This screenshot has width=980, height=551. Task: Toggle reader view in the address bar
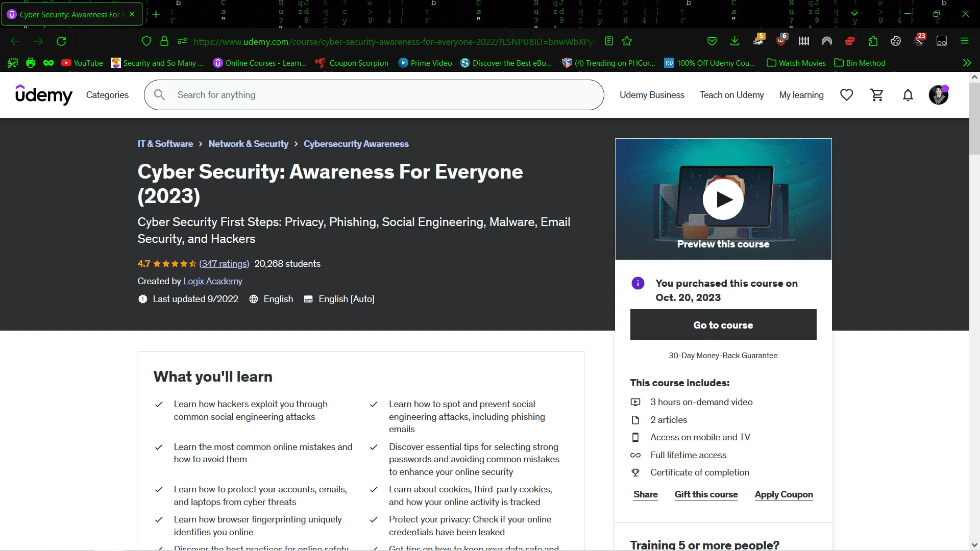609,41
